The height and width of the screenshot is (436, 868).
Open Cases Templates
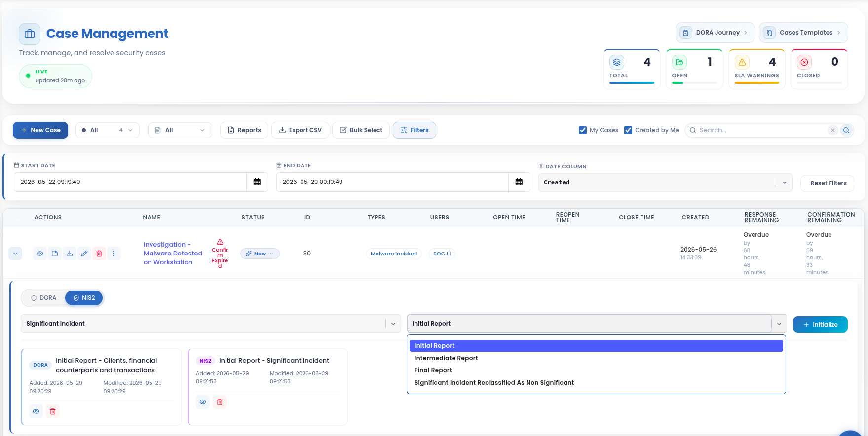(803, 33)
